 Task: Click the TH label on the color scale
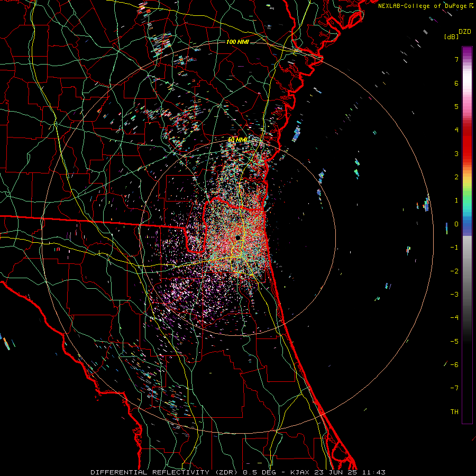click(x=454, y=412)
